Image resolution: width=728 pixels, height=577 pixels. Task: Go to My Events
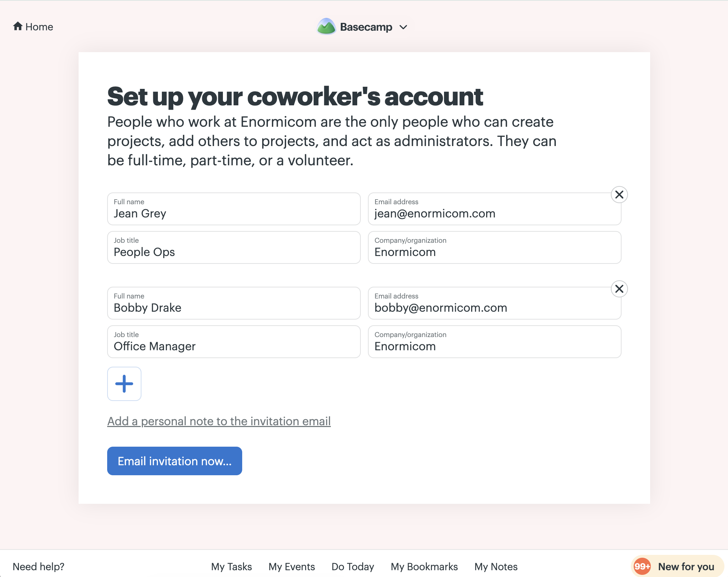[292, 567]
